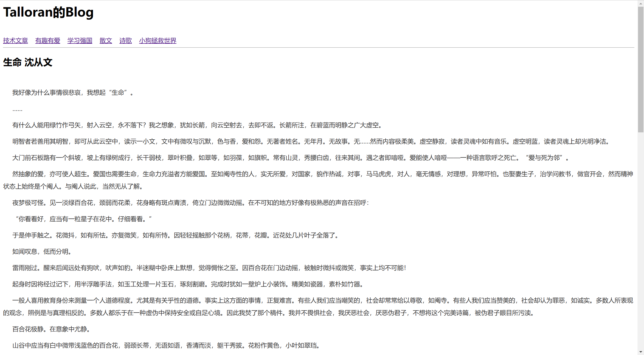Click the 生命 沈从文 article heading
The width and height of the screenshot is (644, 355).
tap(28, 62)
